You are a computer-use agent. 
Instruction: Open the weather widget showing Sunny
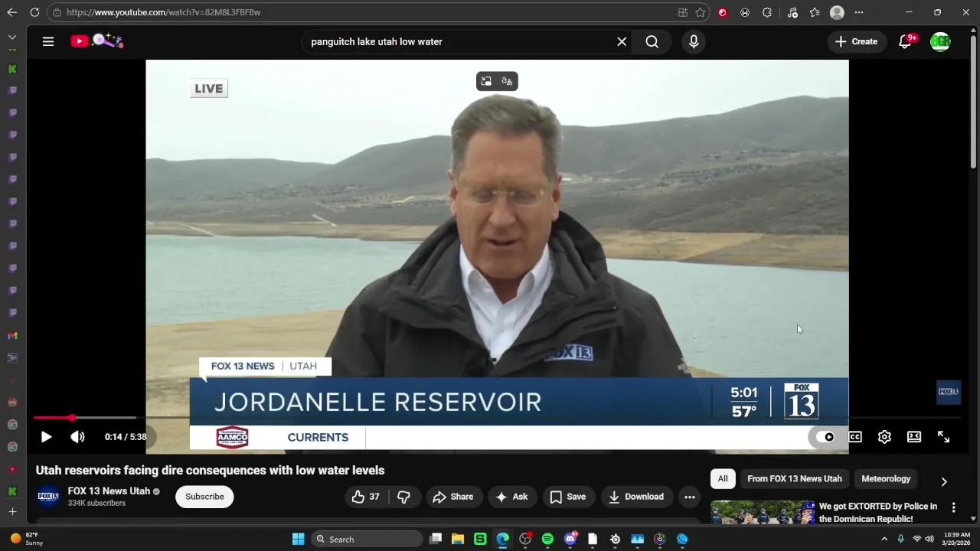[26, 539]
